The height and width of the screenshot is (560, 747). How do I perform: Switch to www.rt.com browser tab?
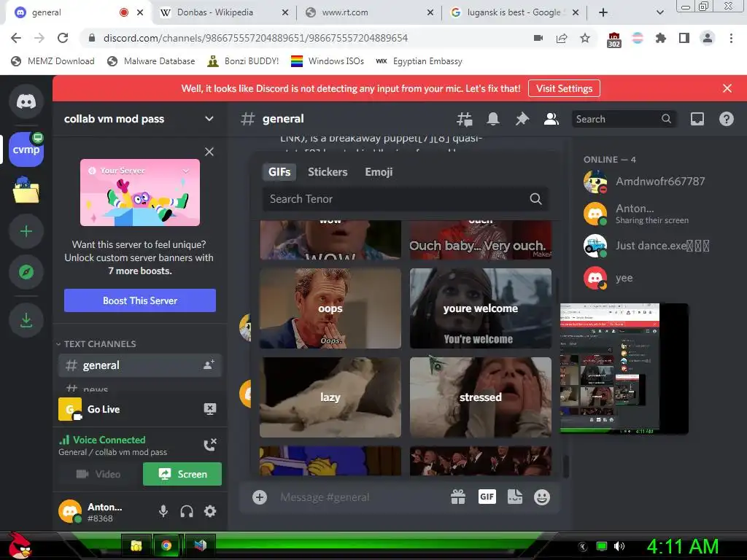coord(369,12)
